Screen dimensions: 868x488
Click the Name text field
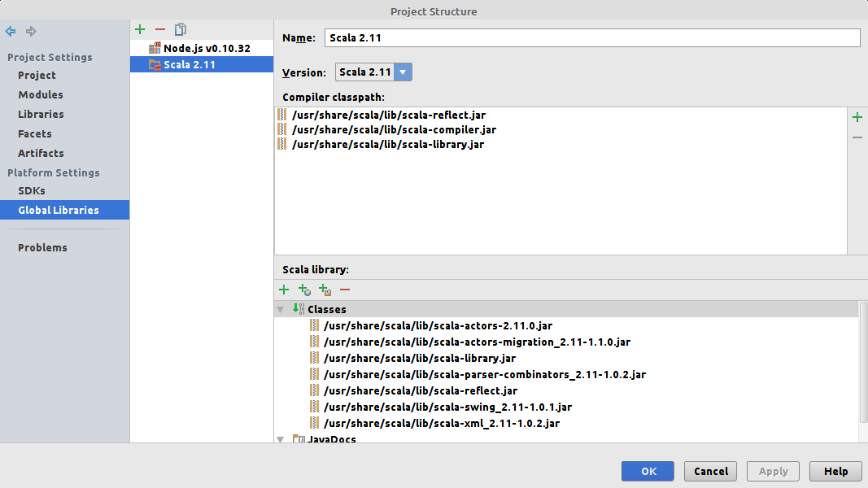592,38
